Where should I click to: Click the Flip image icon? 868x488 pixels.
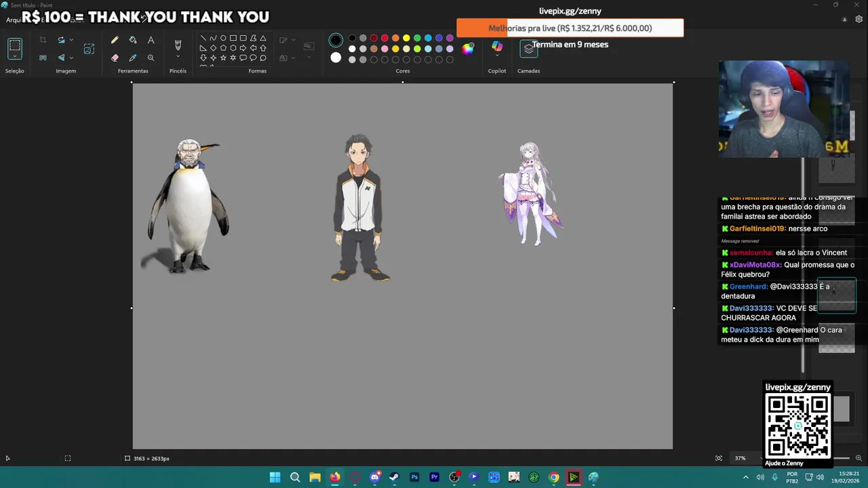tap(61, 58)
